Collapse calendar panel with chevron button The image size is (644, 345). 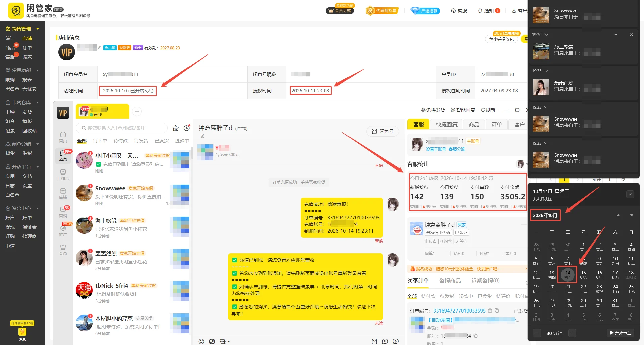(x=630, y=194)
